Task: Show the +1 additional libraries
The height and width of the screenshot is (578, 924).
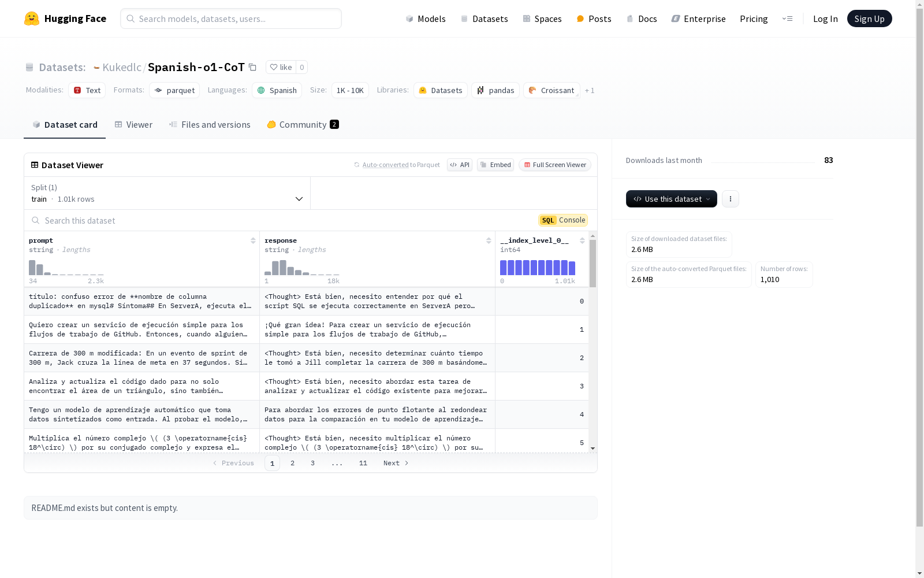Action: tap(590, 90)
